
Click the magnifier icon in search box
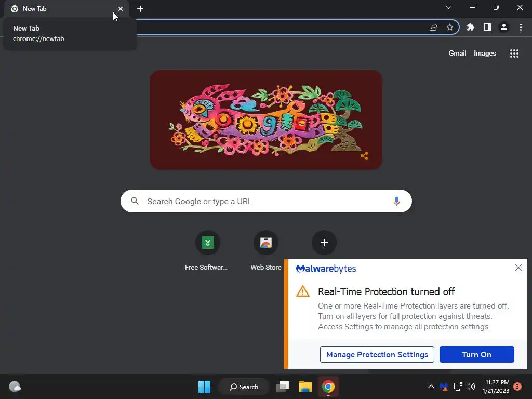(x=135, y=201)
